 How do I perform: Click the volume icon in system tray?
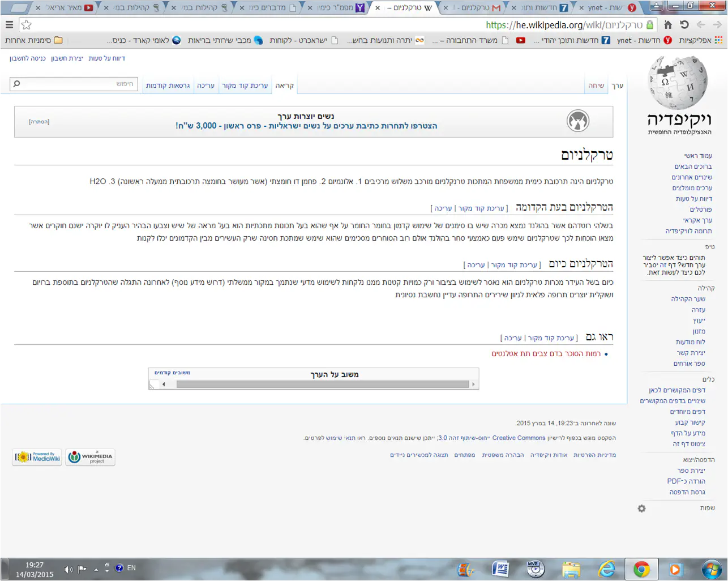tap(68, 569)
